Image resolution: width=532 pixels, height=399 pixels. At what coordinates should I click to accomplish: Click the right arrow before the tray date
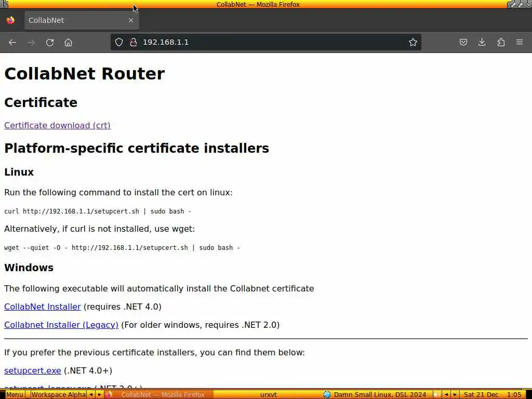click(x=455, y=395)
